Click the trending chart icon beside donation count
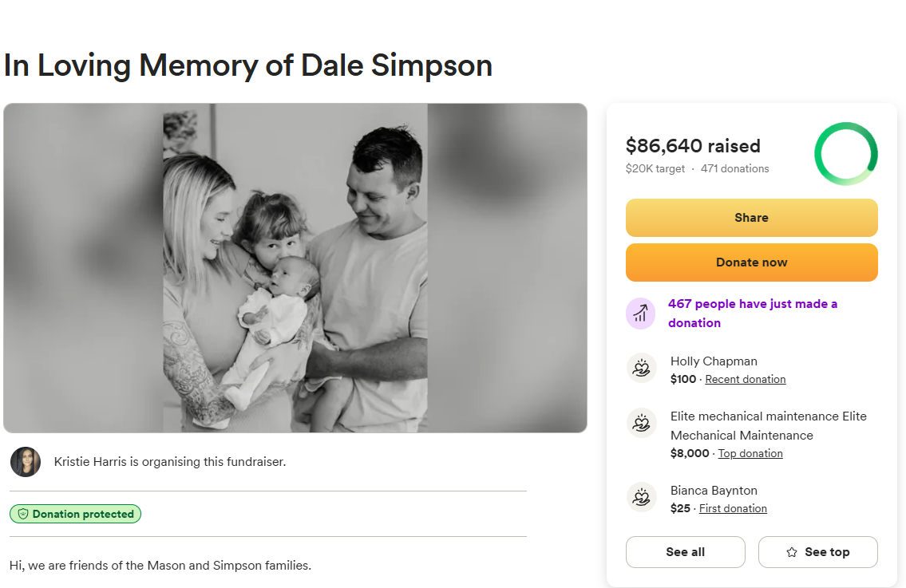The width and height of the screenshot is (906, 588). tap(640, 313)
